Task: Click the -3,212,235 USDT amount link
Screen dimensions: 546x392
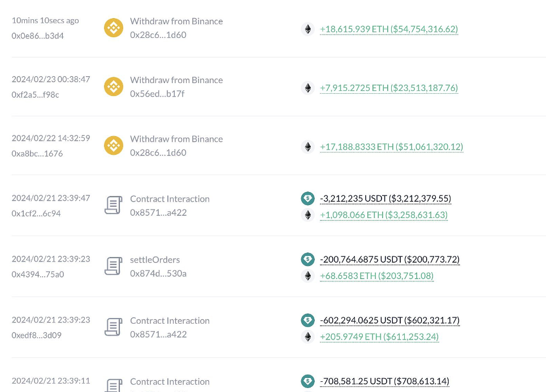Action: tap(385, 198)
